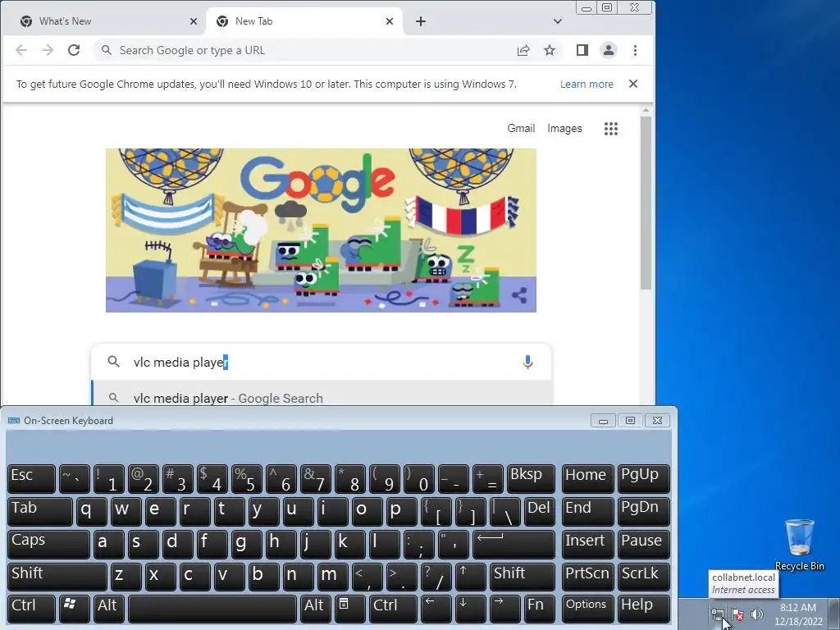Image resolution: width=840 pixels, height=630 pixels.
Task: Tap the Windows logo key on keyboard
Action: [x=74, y=609]
